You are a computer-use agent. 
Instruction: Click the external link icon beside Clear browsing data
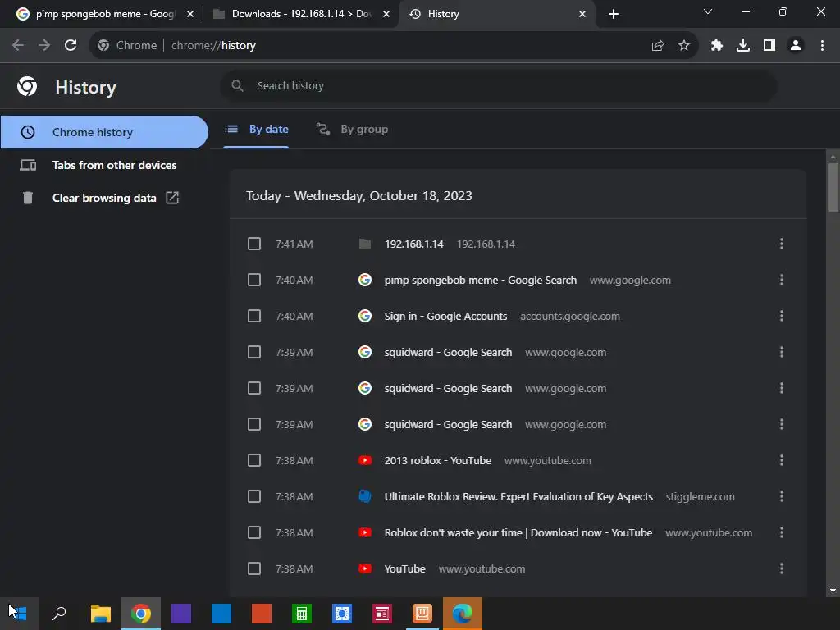pos(172,198)
